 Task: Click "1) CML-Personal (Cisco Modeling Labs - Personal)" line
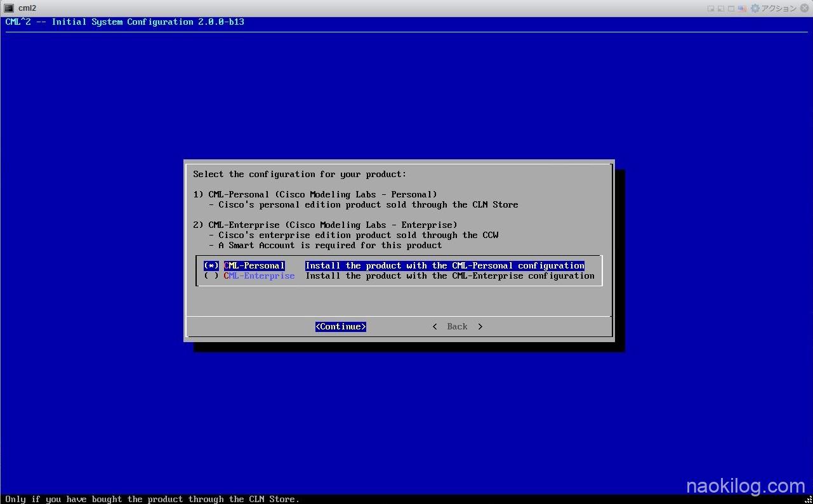pyautogui.click(x=315, y=194)
